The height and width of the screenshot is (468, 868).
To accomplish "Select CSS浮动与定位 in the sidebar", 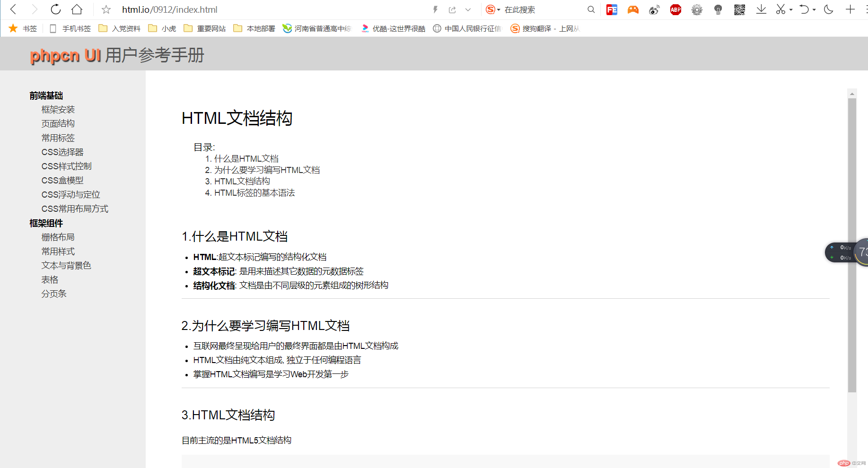I will coord(71,195).
